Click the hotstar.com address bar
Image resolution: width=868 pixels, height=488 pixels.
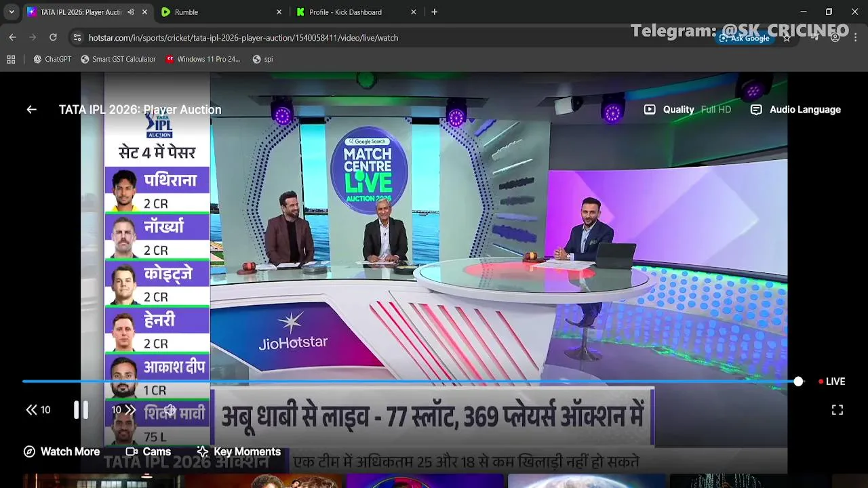[x=243, y=38]
